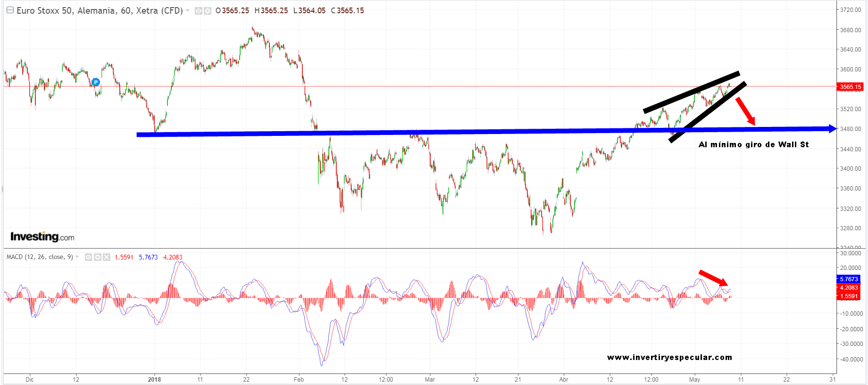The image size is (868, 385).
Task: Click the 'Al mínimo giro de Wall St' annotation
Action: tap(753, 144)
